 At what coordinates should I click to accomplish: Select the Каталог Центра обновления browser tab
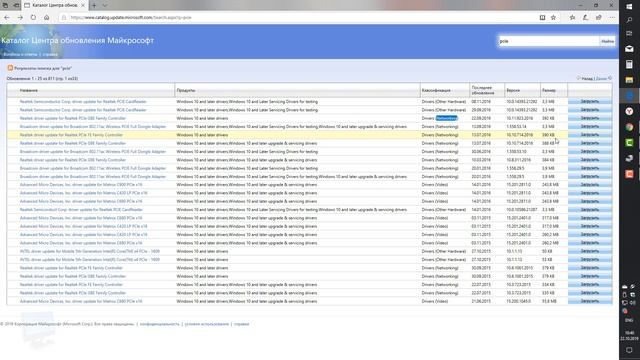click(54, 5)
